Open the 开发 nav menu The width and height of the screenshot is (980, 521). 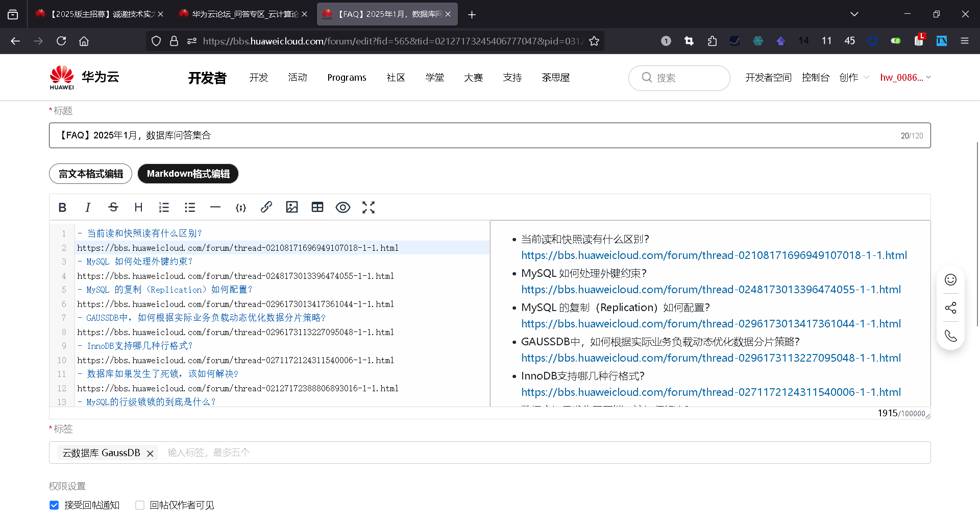pos(259,78)
